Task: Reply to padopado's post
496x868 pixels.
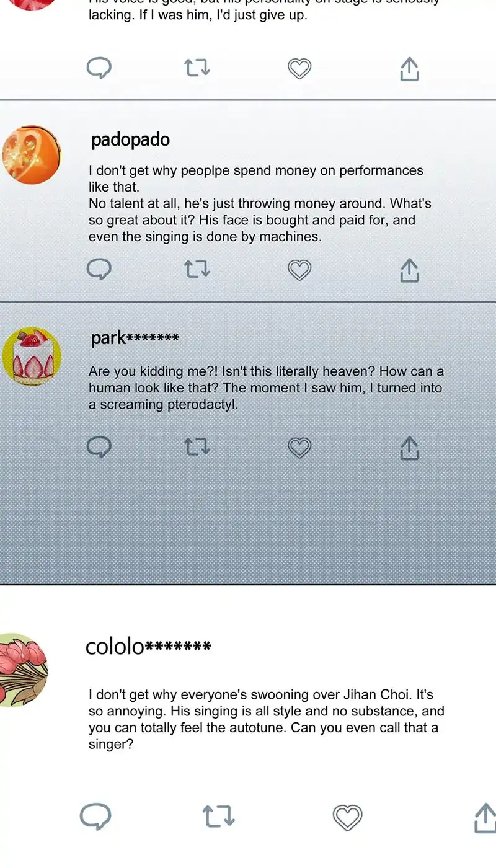Action: coord(99,269)
